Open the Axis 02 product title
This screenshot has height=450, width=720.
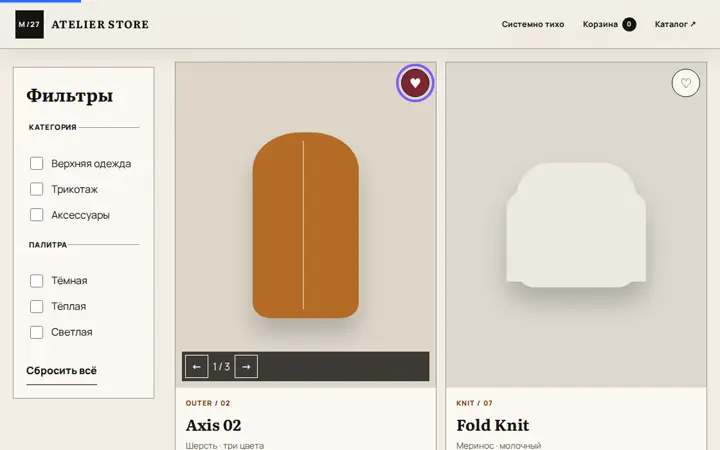point(214,426)
